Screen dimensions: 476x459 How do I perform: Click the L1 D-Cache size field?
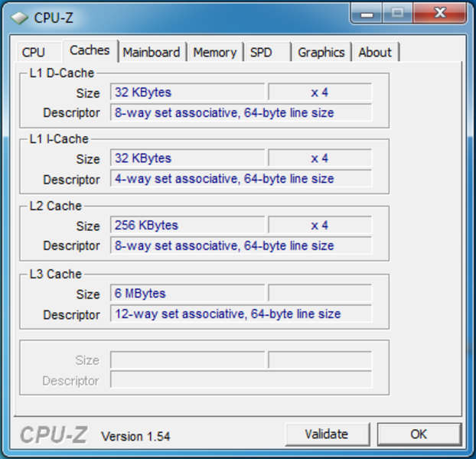click(x=187, y=92)
